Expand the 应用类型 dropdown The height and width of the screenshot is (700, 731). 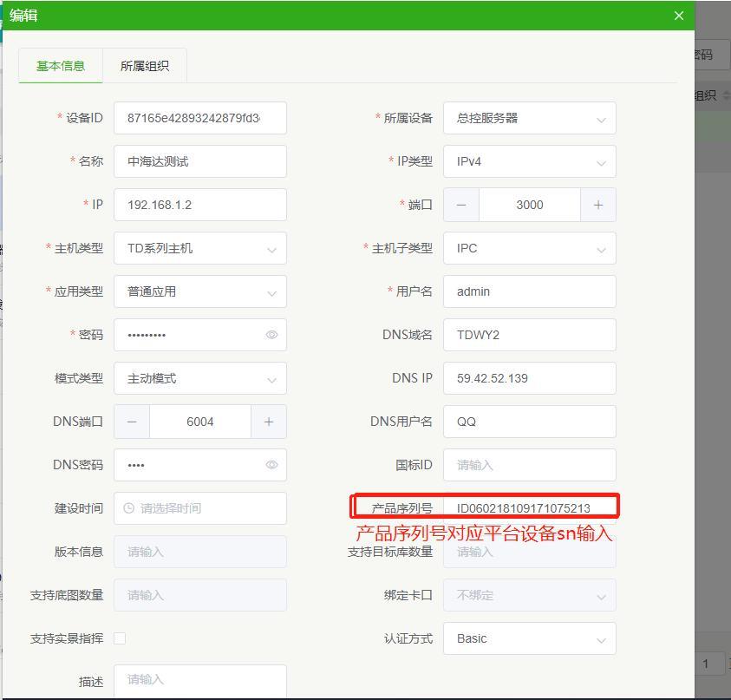199,291
